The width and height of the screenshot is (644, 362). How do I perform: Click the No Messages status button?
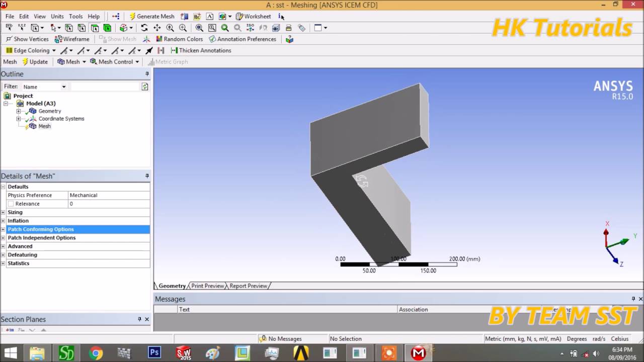pyautogui.click(x=281, y=339)
